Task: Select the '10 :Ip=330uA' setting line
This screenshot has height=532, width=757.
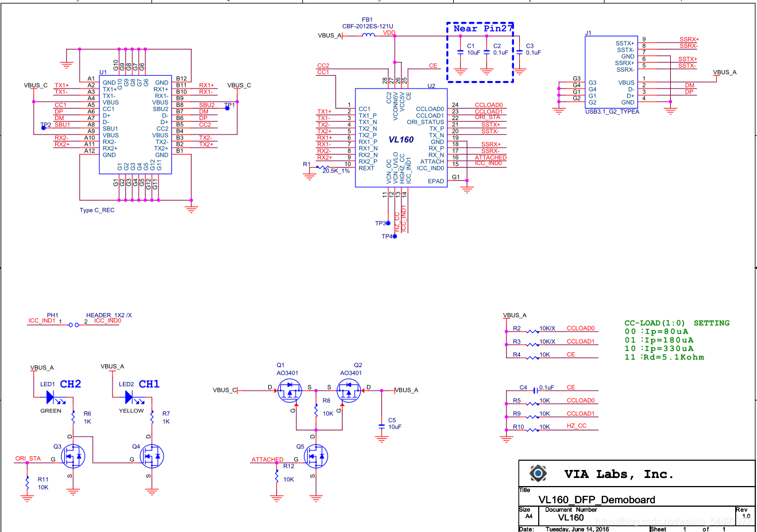Action: click(x=659, y=349)
